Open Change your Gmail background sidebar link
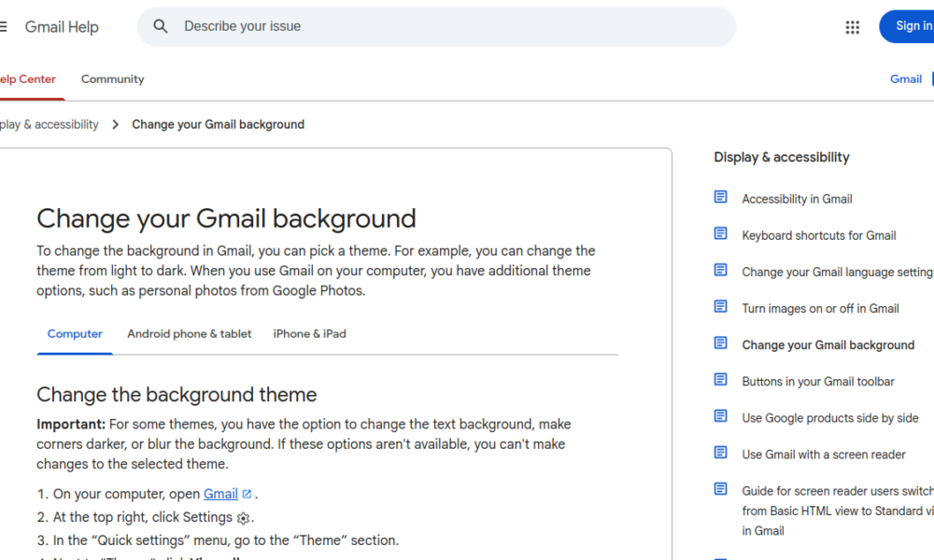The width and height of the screenshot is (934, 560). click(828, 345)
